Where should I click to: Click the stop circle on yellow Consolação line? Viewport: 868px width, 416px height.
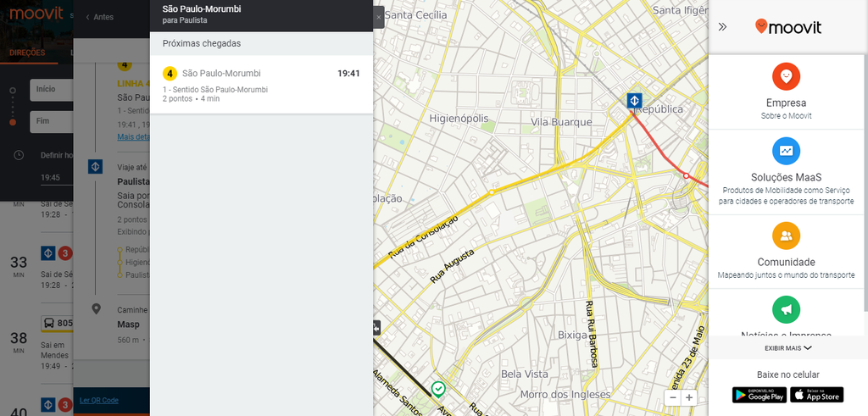pyautogui.click(x=492, y=192)
